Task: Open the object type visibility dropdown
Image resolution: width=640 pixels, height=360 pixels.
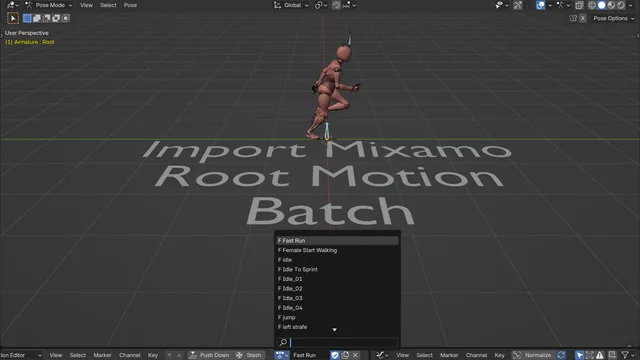Action: click(502, 5)
